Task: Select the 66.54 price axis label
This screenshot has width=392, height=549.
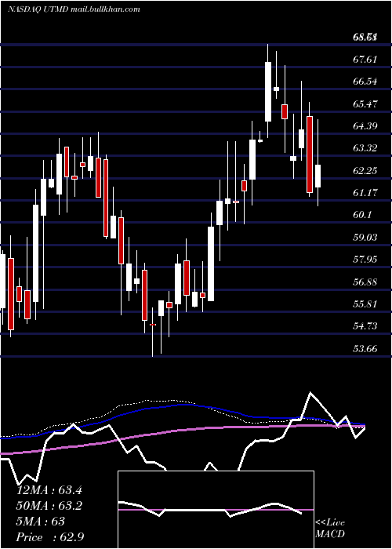Action: tap(365, 82)
